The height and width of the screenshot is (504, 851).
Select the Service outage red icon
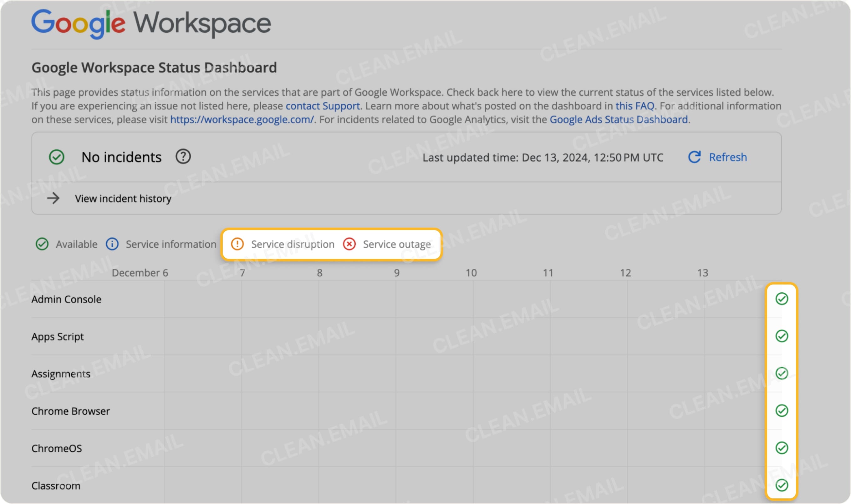pyautogui.click(x=350, y=244)
